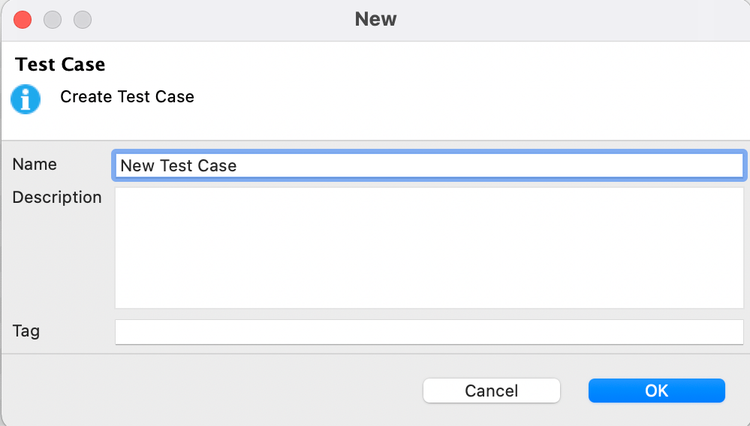
Task: Click inside the Description text area
Action: tap(429, 247)
